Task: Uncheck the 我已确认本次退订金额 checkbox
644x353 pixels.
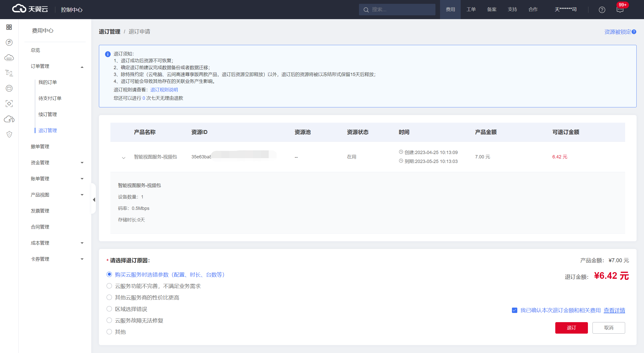Action: click(514, 310)
